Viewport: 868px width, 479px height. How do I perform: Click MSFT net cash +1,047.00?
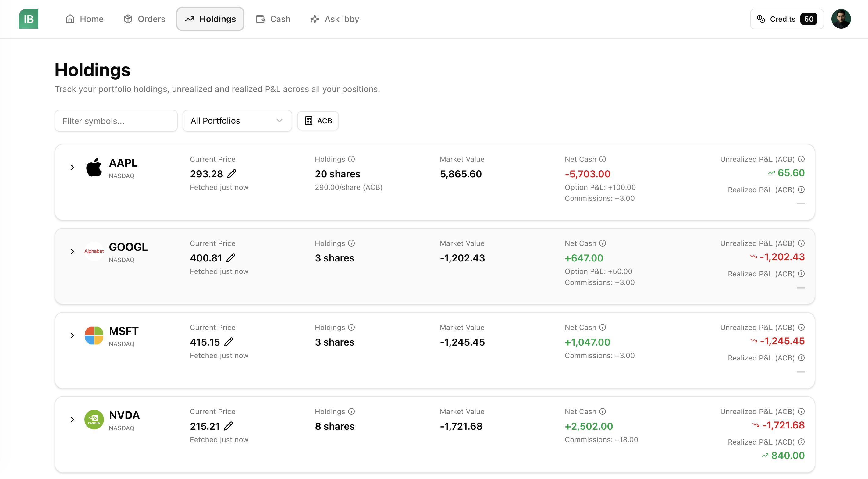(x=587, y=342)
